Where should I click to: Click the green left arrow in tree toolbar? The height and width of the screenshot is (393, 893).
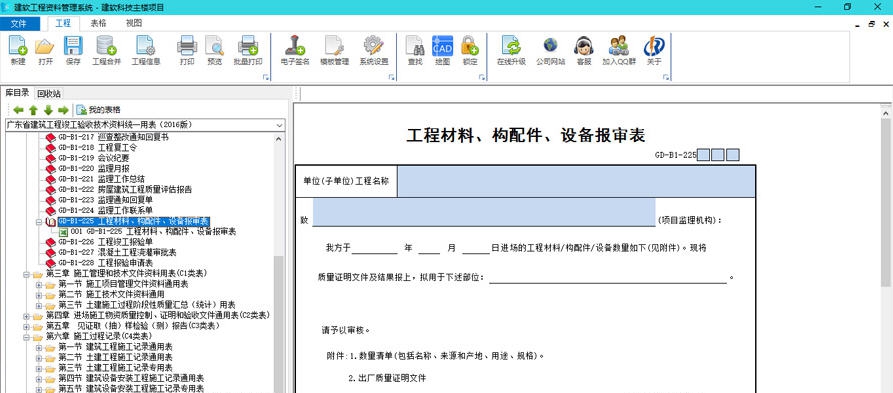point(19,110)
